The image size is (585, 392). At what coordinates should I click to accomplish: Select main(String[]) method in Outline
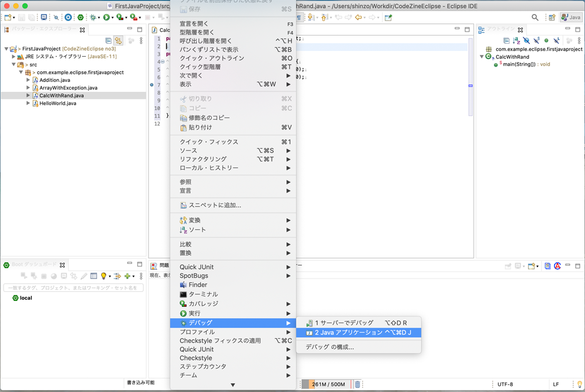click(x=526, y=64)
